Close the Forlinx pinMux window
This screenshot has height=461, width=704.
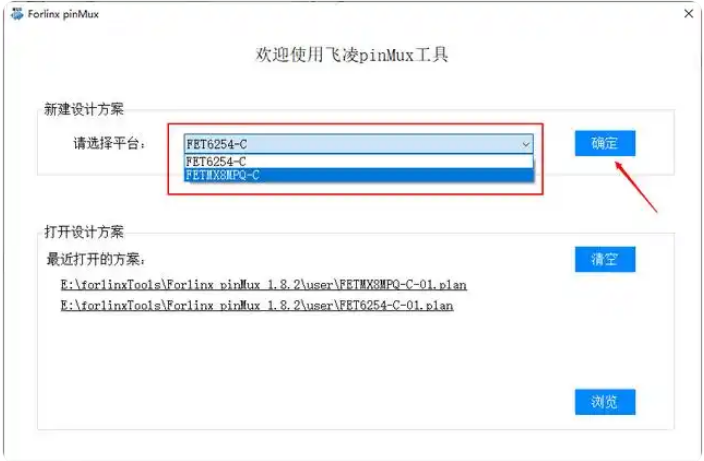tap(688, 14)
